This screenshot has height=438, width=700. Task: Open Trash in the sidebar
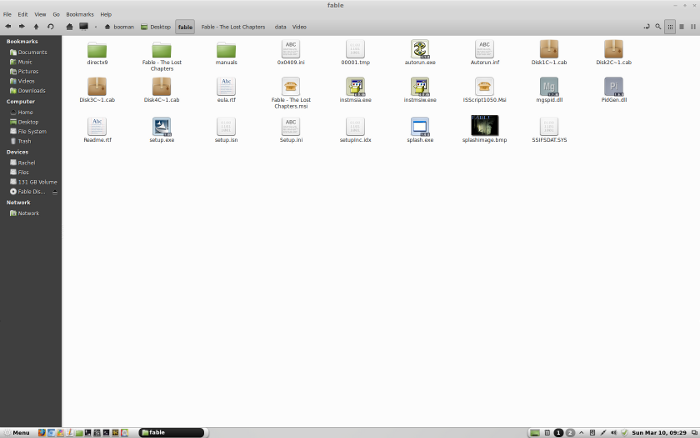click(21, 141)
